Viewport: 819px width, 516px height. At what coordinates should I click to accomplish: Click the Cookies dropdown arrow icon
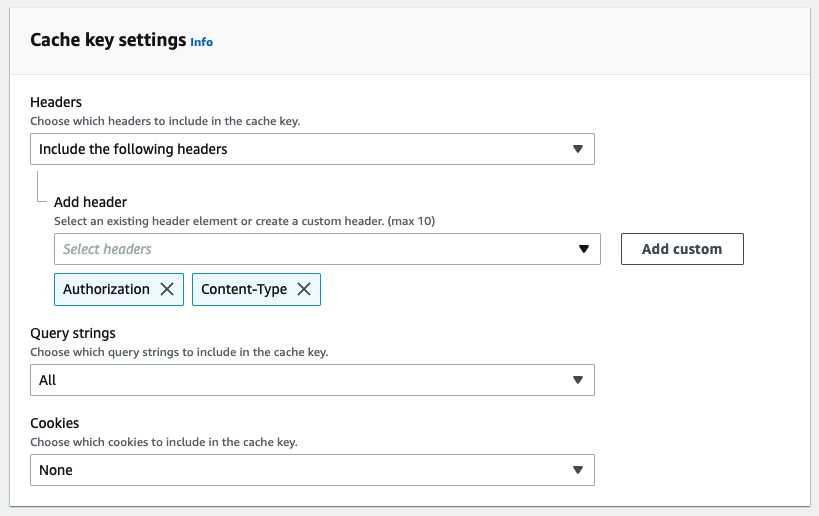click(x=577, y=470)
